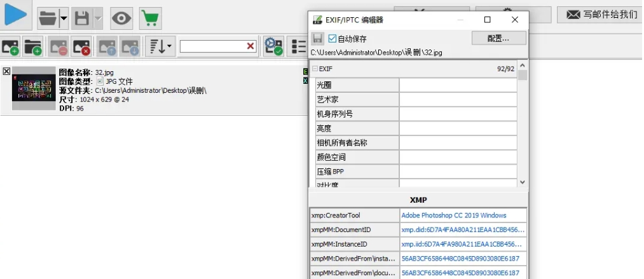Click the 相机所有者名称 value field
Screen dimensions: 644x279
pos(458,143)
